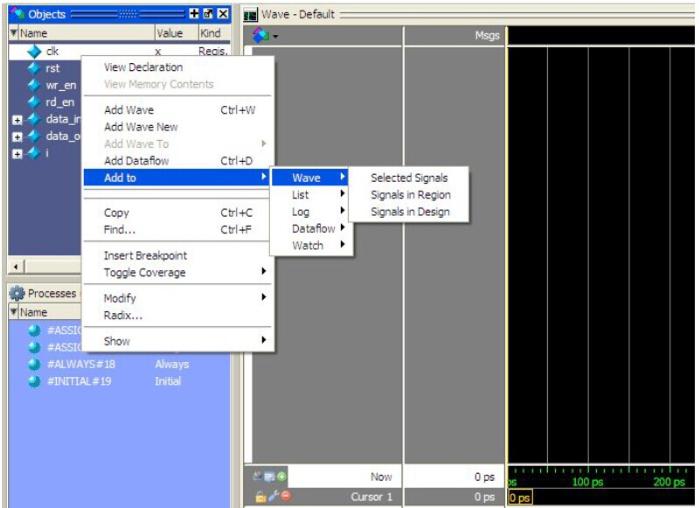The width and height of the screenshot is (700, 508).
Task: Expand the data_in signal tree node
Action: pyautogui.click(x=8, y=119)
